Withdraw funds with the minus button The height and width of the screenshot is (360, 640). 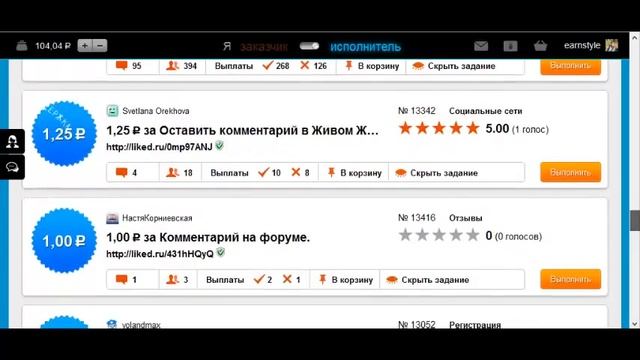pyautogui.click(x=100, y=46)
